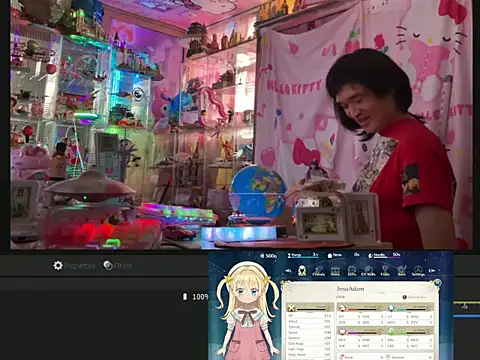Viewport: 480px width, 360px height.
Task: Open the Feats trophy tab
Action: coord(385,271)
